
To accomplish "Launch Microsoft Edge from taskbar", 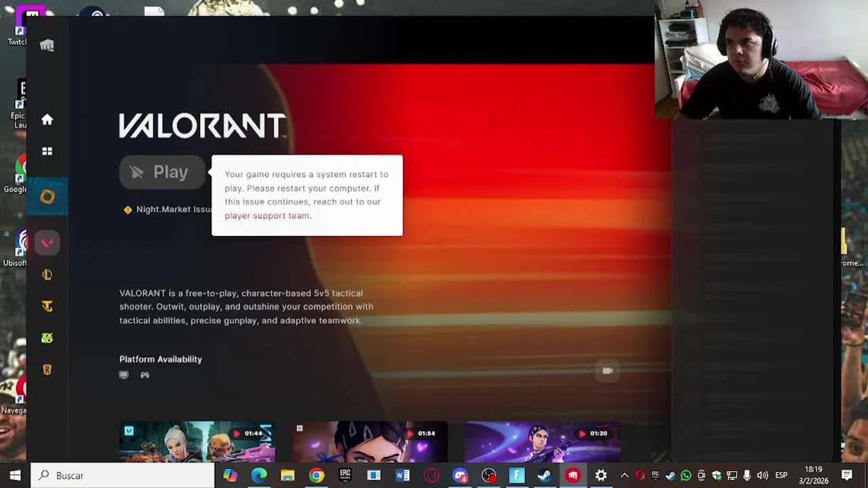I will point(259,475).
